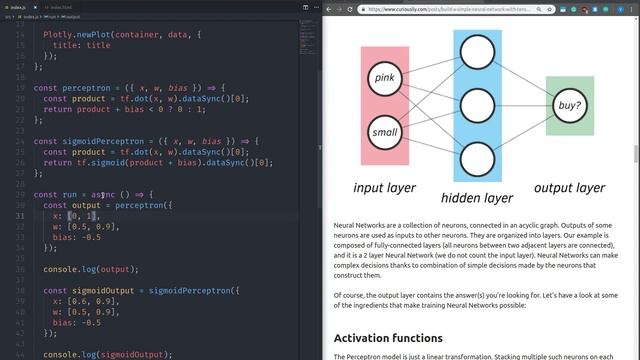This screenshot has width=640, height=360.
Task: Close the index.js editor tab
Action: [x=35, y=7]
